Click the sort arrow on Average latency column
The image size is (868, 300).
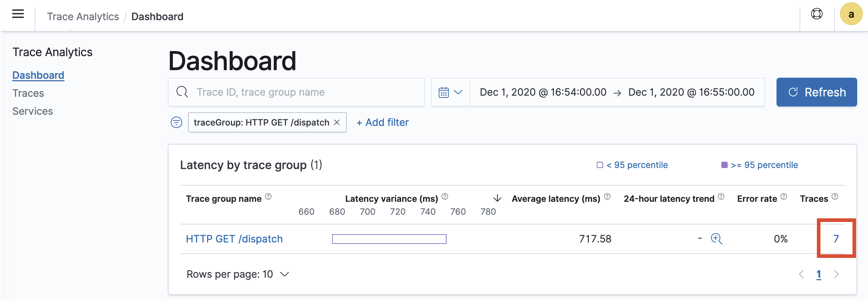(x=497, y=198)
